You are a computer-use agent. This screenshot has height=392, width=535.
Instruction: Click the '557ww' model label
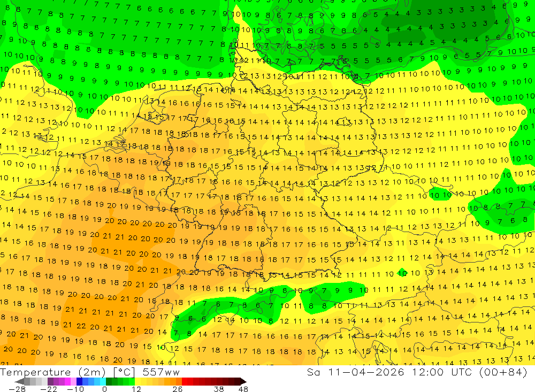161,372
